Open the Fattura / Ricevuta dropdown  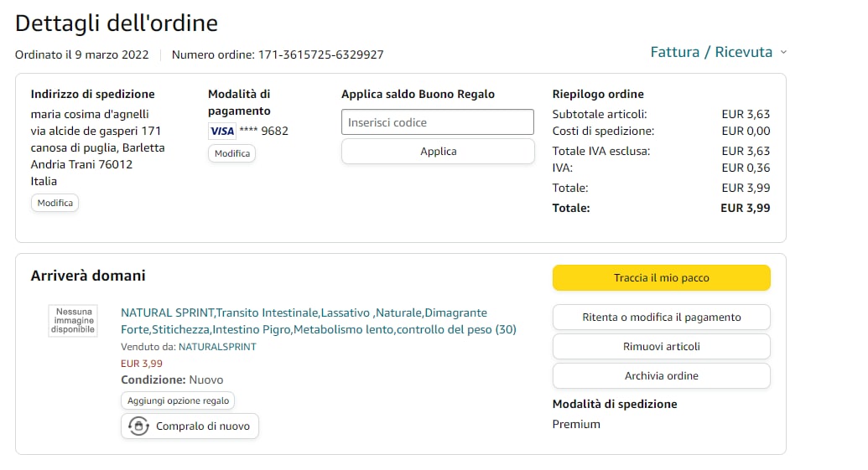tap(711, 52)
